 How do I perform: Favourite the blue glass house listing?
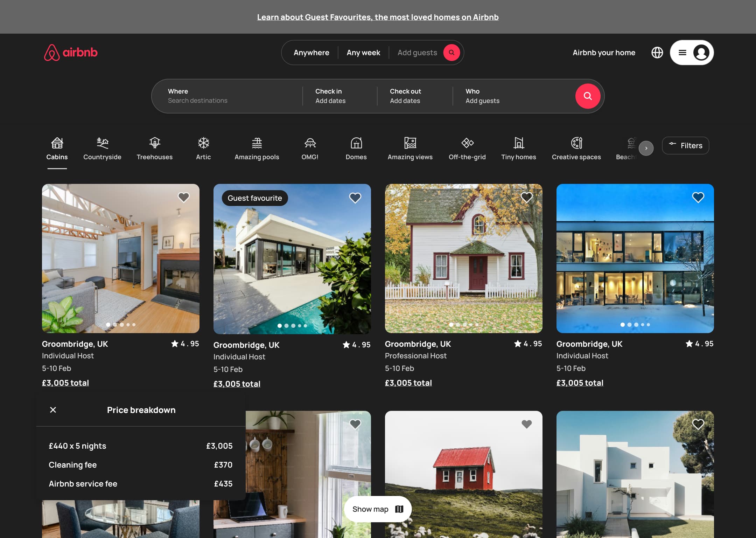(698, 198)
